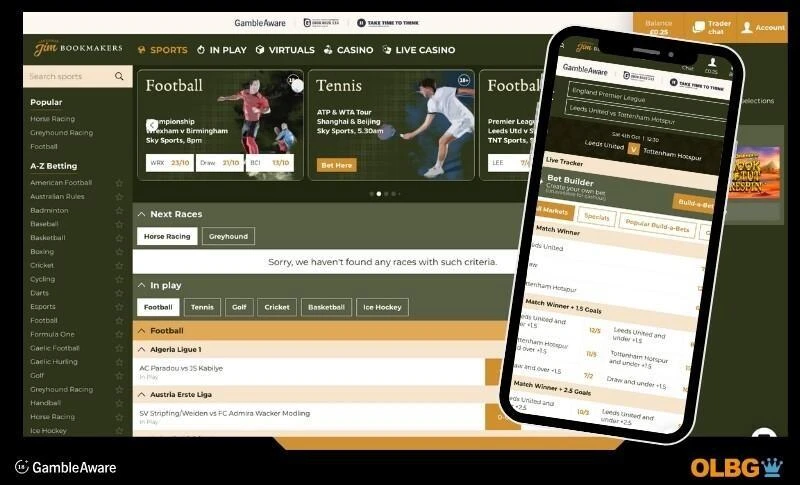Select the Tennis in-play tab
800x485 pixels.
coord(202,308)
